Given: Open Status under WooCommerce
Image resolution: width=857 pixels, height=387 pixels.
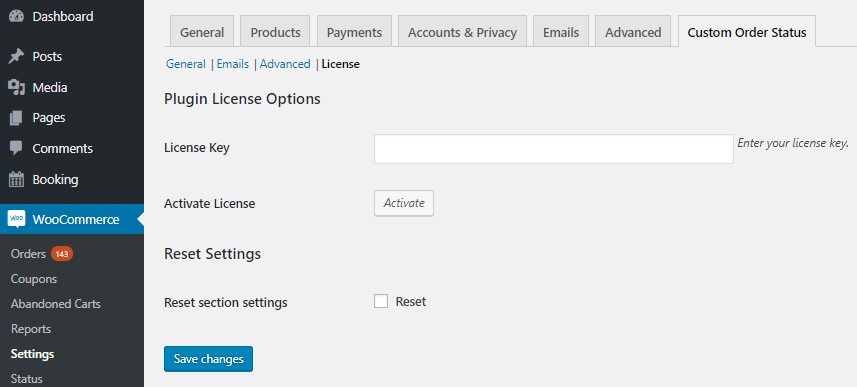Looking at the screenshot, I should click(x=27, y=379).
